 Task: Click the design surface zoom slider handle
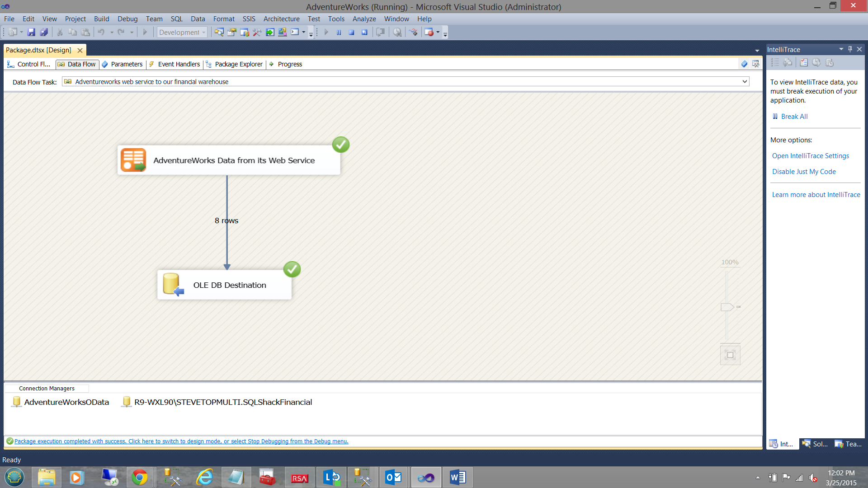point(726,307)
